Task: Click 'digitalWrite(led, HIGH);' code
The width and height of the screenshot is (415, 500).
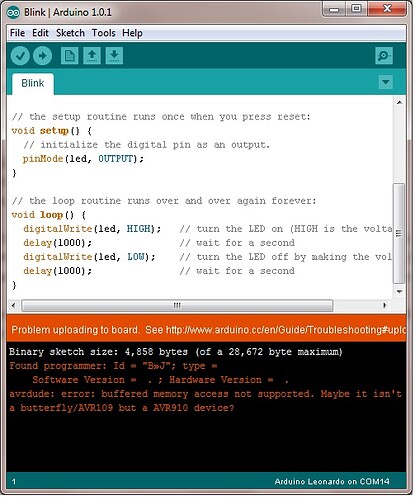Action: point(92,229)
